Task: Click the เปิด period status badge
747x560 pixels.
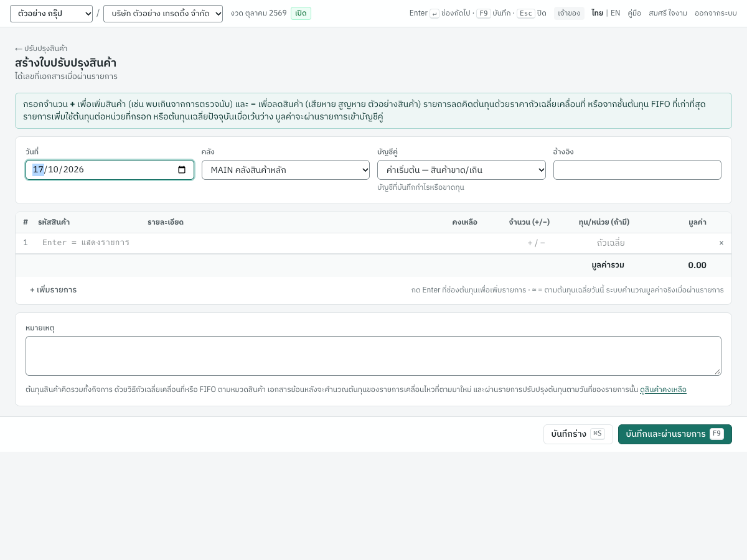Action: click(301, 13)
